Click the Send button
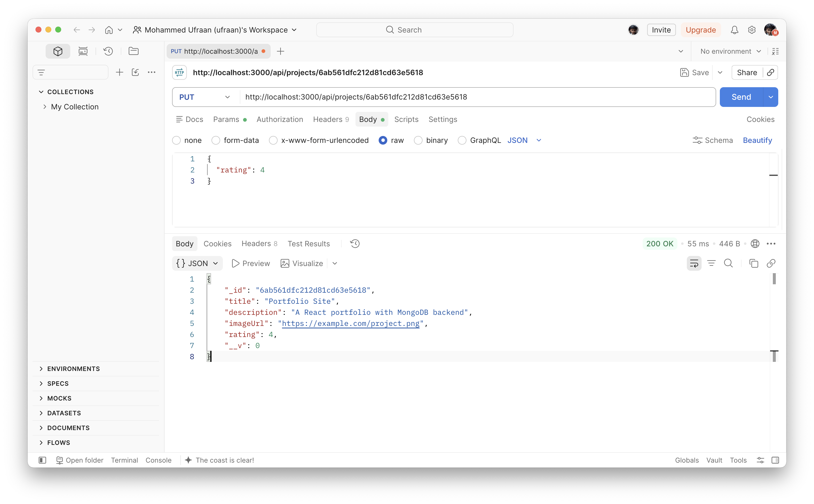814x504 pixels. click(x=741, y=97)
